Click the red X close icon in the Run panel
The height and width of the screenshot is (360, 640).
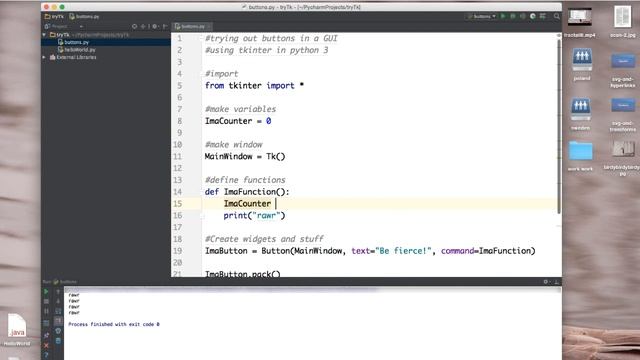[46, 345]
